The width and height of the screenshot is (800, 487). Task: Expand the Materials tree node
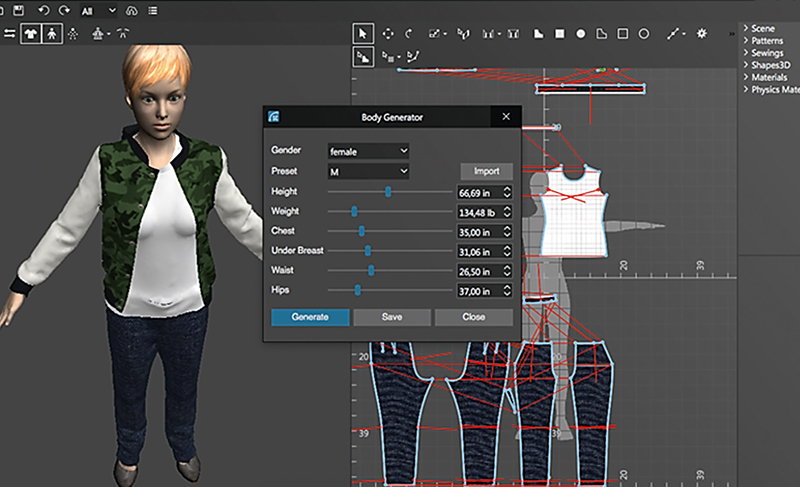pos(745,76)
